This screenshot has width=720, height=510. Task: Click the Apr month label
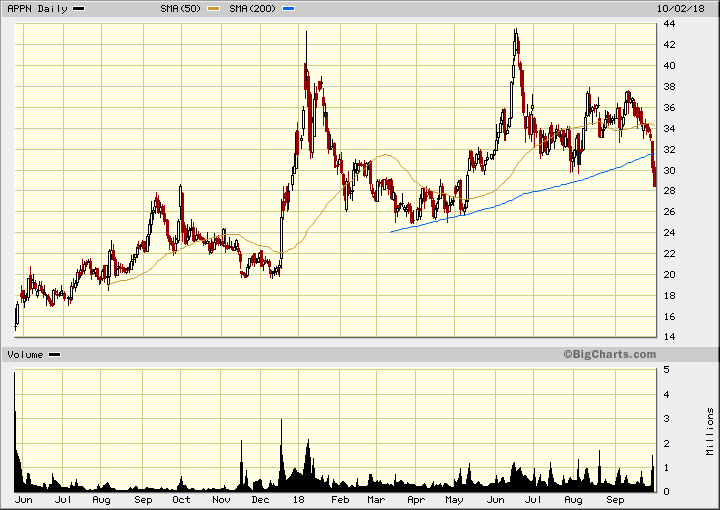pos(416,500)
